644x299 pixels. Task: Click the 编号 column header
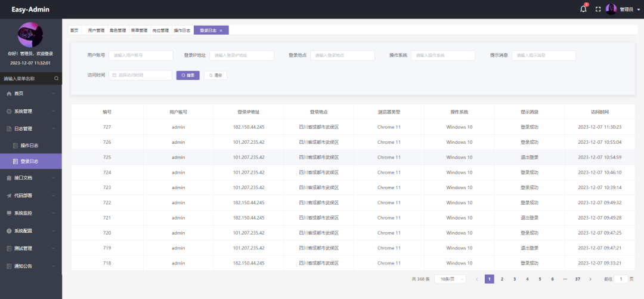(x=107, y=112)
